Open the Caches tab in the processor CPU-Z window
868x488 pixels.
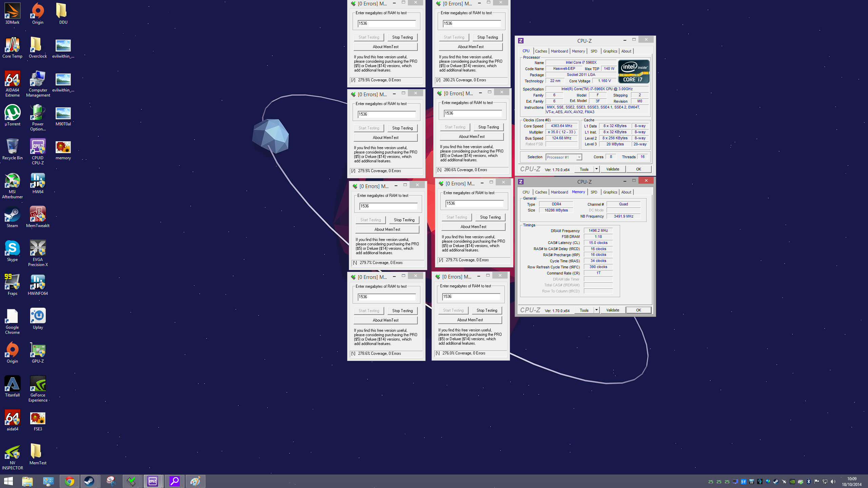point(541,51)
